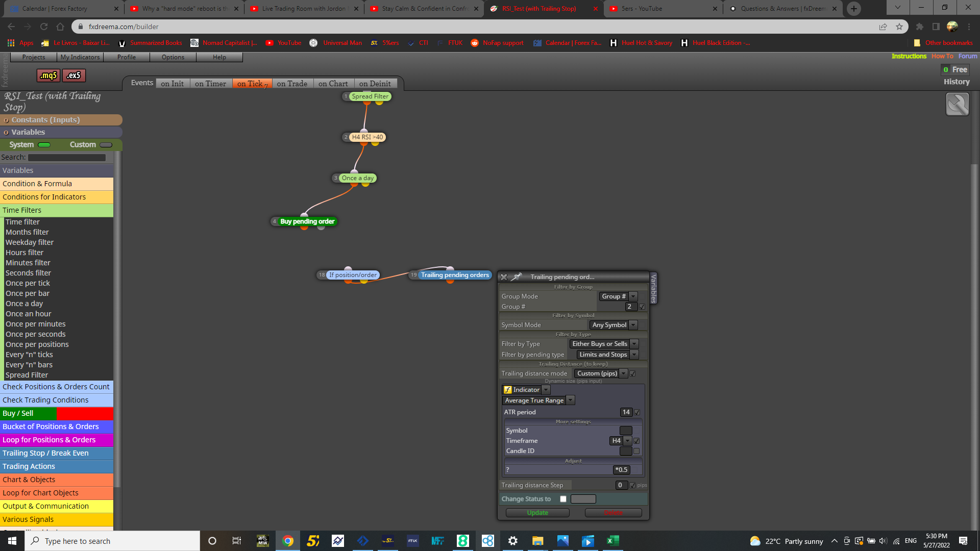This screenshot has height=551, width=980.
Task: Open the Forum link
Action: tap(967, 56)
